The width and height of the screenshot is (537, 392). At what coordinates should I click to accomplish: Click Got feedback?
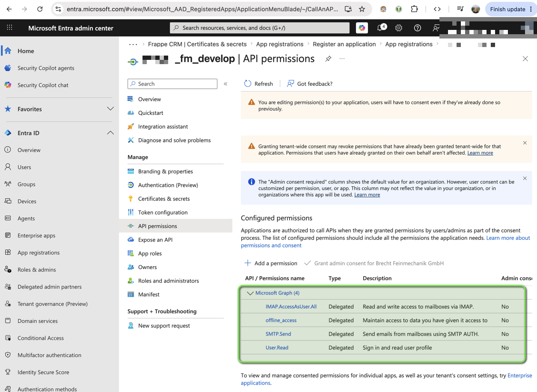309,84
